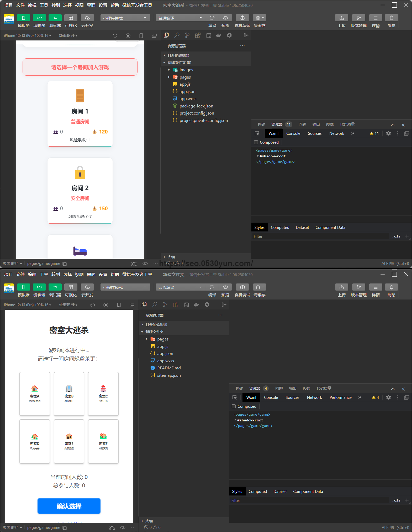The width and height of the screenshot is (412, 532).
Task: Toggle the 调试器 panel button in the 新建文件夹 window
Action: [55, 287]
